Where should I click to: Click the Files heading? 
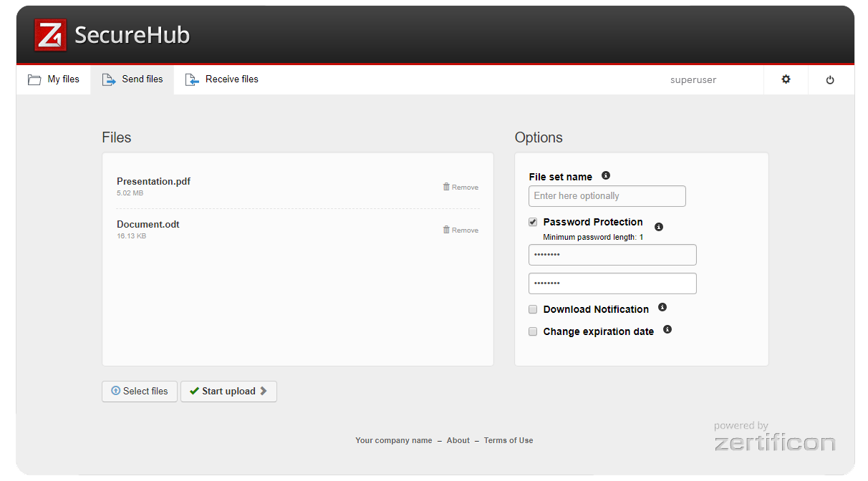tap(117, 137)
